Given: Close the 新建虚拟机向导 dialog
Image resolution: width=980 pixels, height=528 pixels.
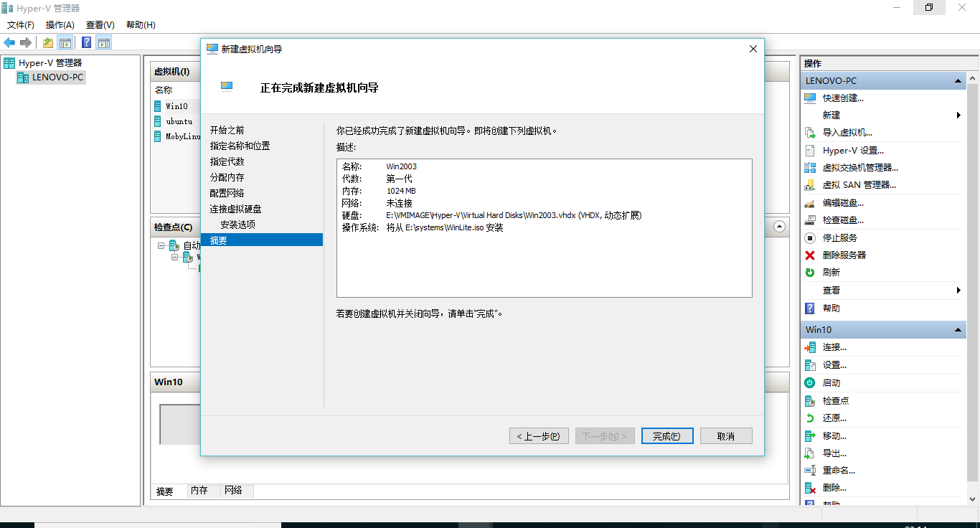Looking at the screenshot, I should point(753,49).
